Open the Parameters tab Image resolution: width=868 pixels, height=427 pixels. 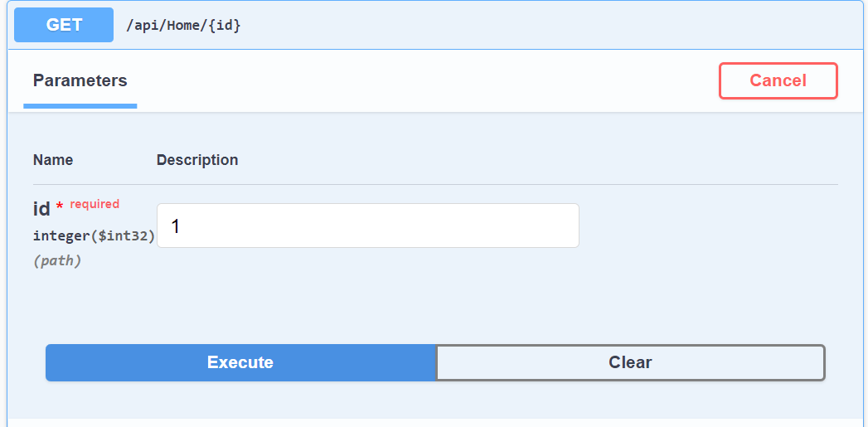pos(80,81)
